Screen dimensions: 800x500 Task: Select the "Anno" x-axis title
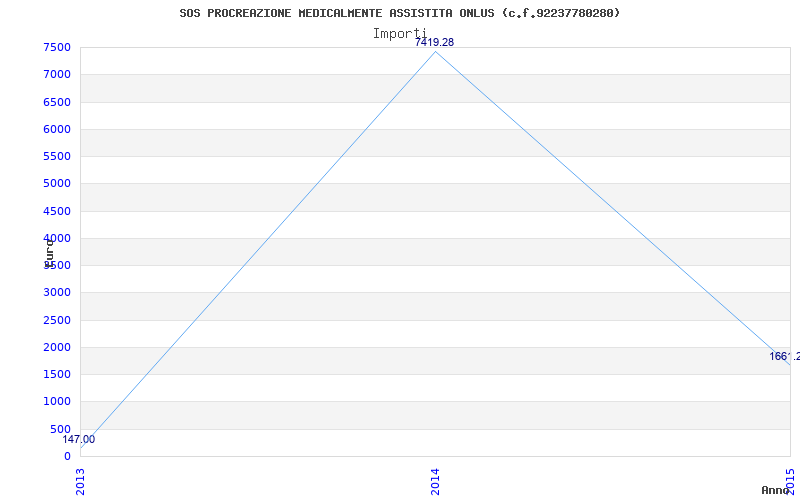click(x=779, y=490)
